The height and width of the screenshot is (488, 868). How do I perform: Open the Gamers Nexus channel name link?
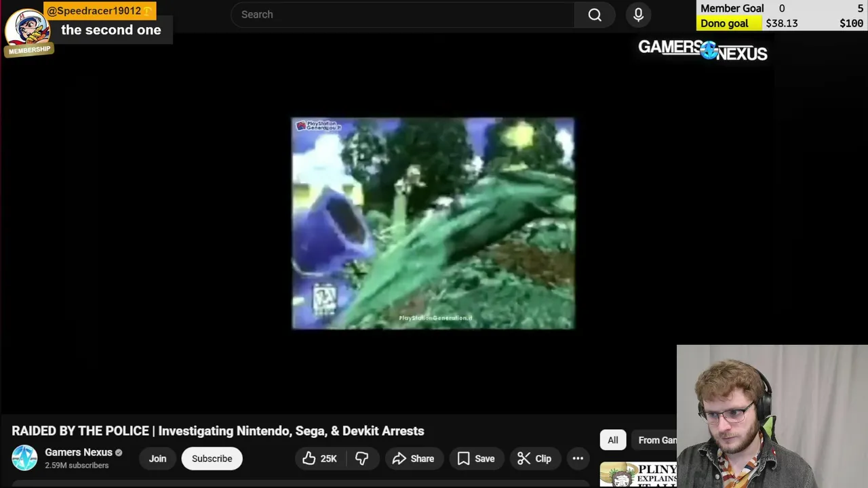coord(79,452)
